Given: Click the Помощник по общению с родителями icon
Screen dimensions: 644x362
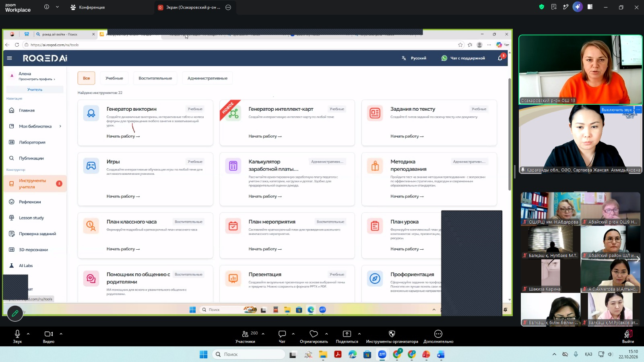Looking at the screenshot, I should tap(91, 278).
